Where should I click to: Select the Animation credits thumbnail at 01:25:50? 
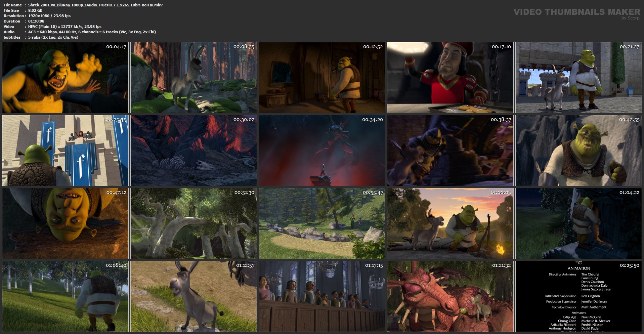[x=579, y=296]
